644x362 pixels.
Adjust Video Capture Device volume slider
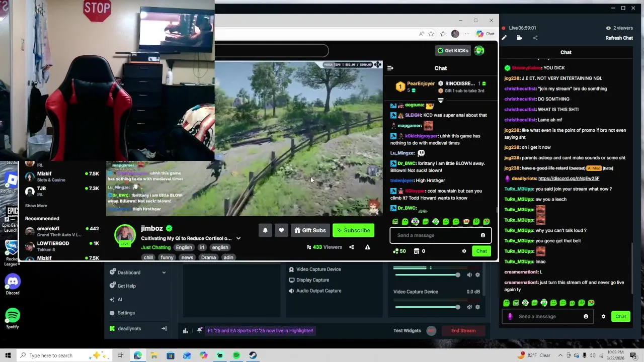[457, 307]
